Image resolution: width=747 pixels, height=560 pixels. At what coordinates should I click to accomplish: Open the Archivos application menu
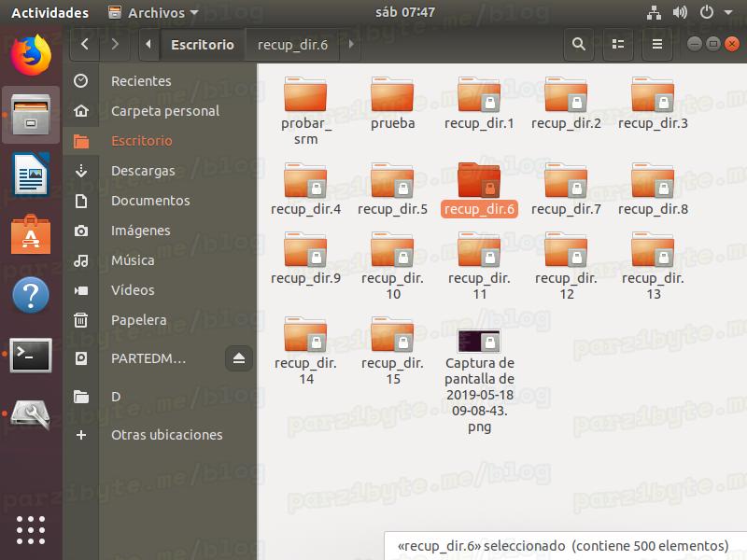[152, 13]
